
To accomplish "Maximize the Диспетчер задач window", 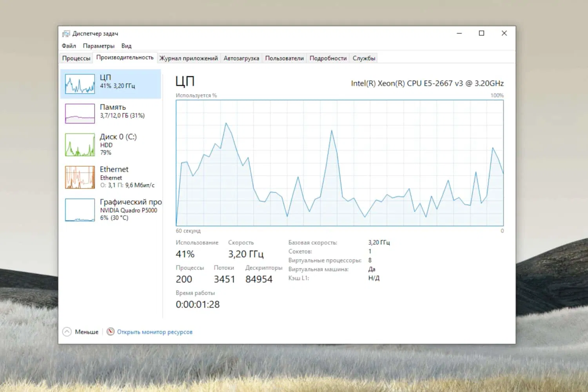I will (x=482, y=33).
